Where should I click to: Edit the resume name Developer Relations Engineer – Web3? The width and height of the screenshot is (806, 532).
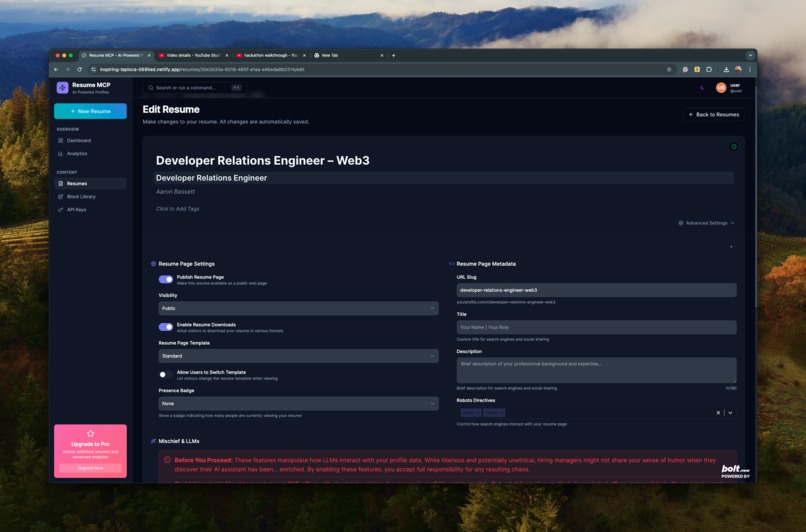[x=263, y=161]
